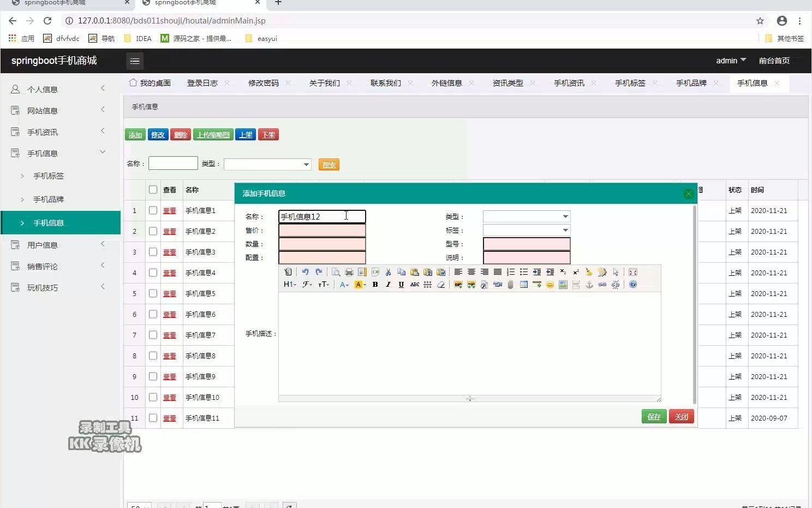Toggle editor fullscreen mode
The height and width of the screenshot is (508, 812).
click(632, 272)
